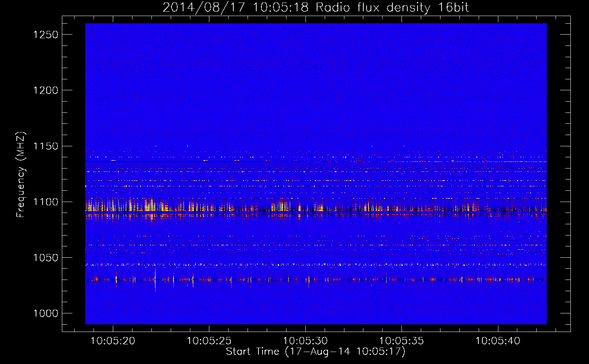Click the 1050 frequency tick label
The height and width of the screenshot is (364, 589).
click(x=46, y=258)
